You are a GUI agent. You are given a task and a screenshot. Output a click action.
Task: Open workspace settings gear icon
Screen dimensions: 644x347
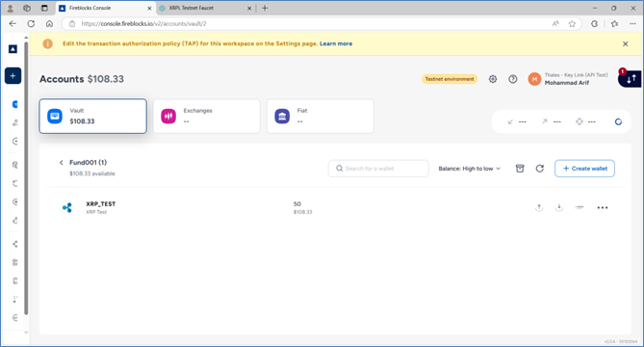pos(493,79)
